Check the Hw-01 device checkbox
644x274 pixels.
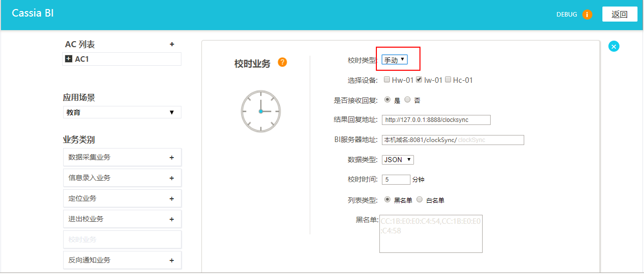click(x=387, y=79)
